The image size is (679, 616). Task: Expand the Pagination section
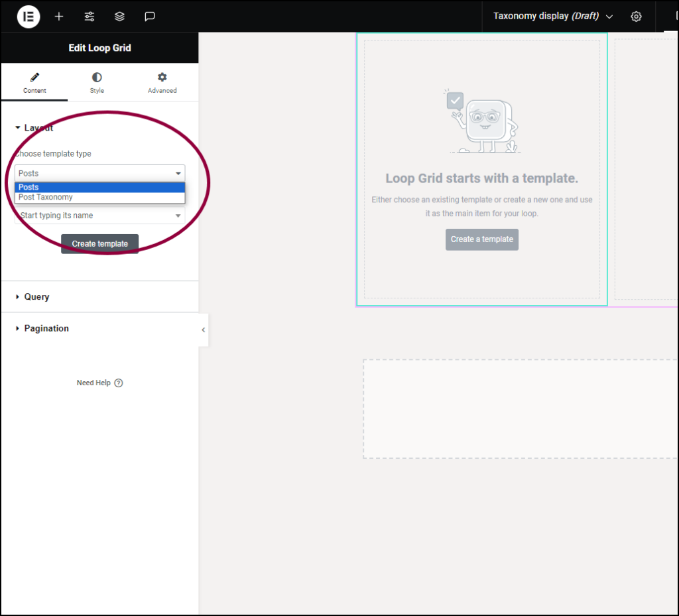pos(46,328)
